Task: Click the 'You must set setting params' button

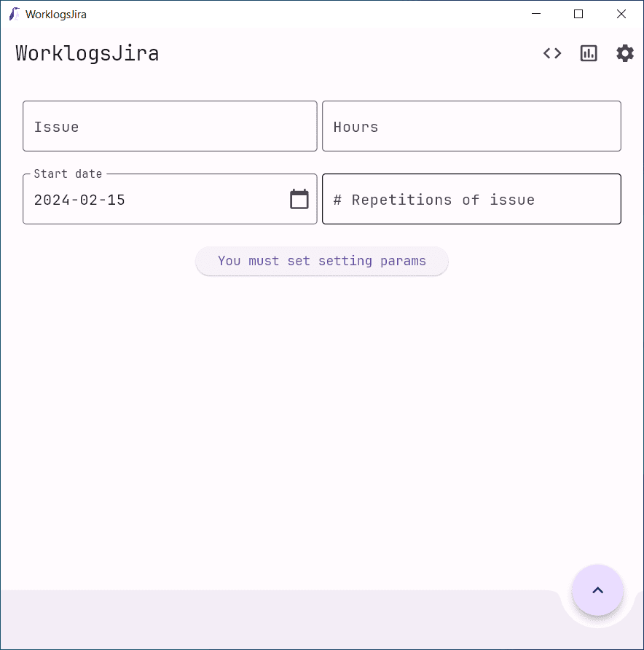Action: coord(321,261)
